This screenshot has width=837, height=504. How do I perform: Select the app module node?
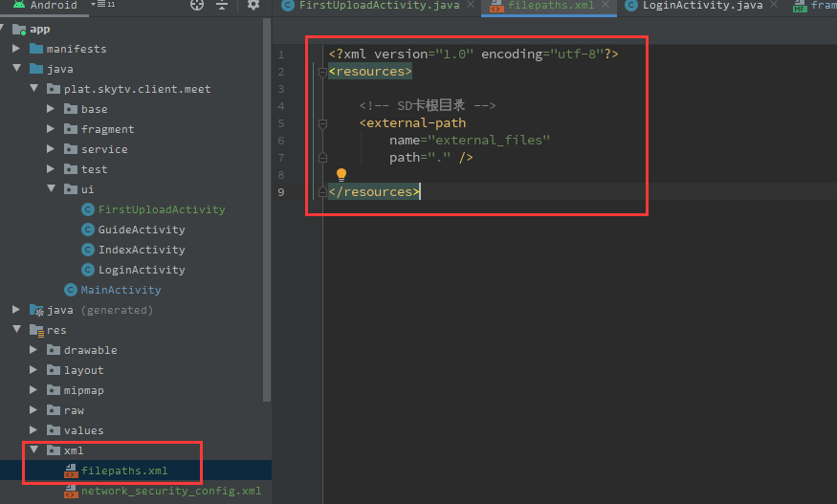pyautogui.click(x=39, y=29)
